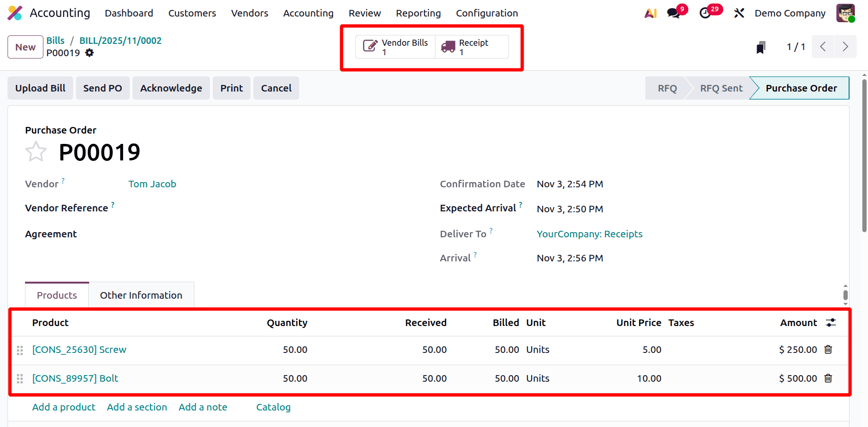Click the developer tools wrench icon
868x427 pixels.
(739, 13)
